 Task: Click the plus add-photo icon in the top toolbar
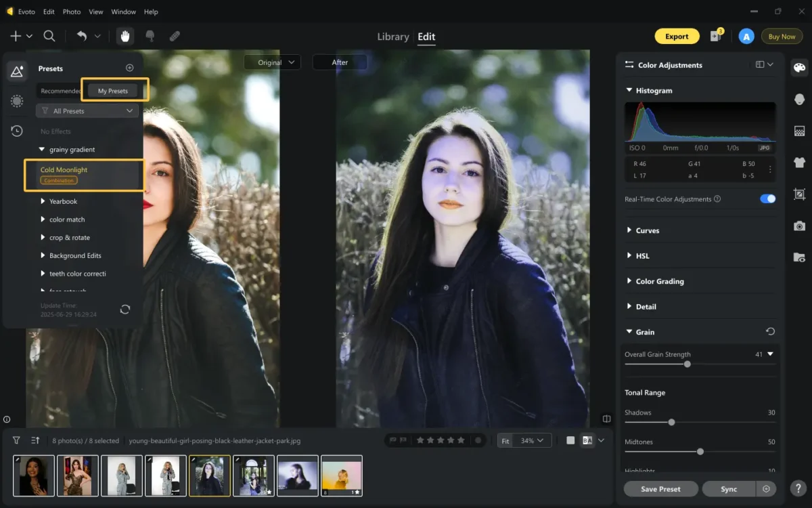pyautogui.click(x=15, y=37)
